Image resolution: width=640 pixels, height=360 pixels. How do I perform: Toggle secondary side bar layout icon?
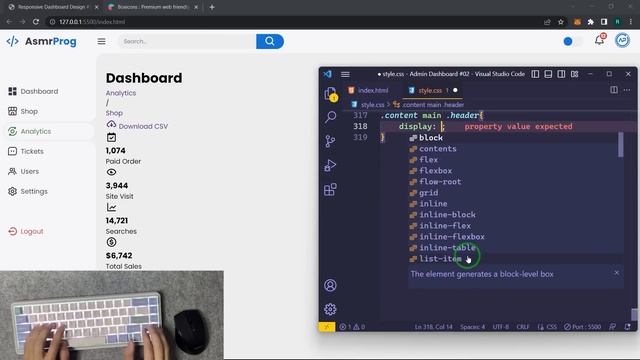(561, 74)
